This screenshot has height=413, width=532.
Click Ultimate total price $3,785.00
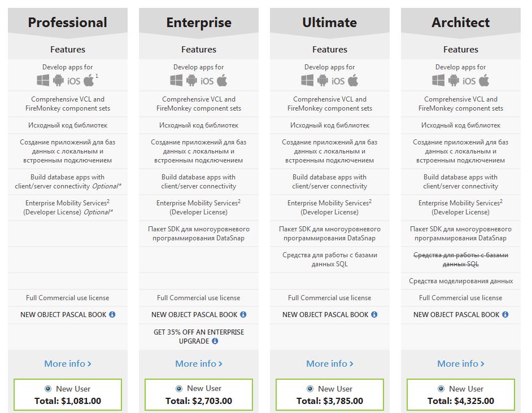[x=330, y=401]
